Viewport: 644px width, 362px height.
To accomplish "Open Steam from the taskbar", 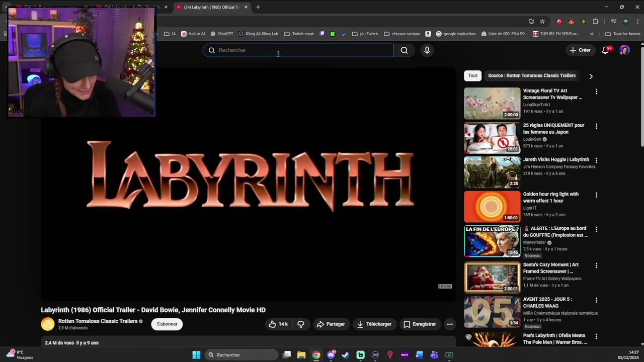I will (x=346, y=355).
